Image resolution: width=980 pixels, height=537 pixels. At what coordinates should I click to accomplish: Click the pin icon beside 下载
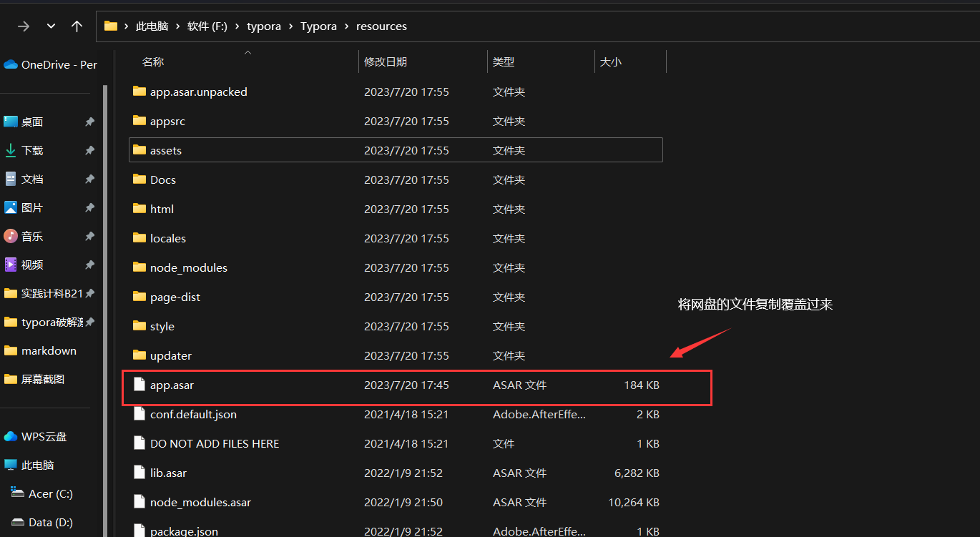89,150
